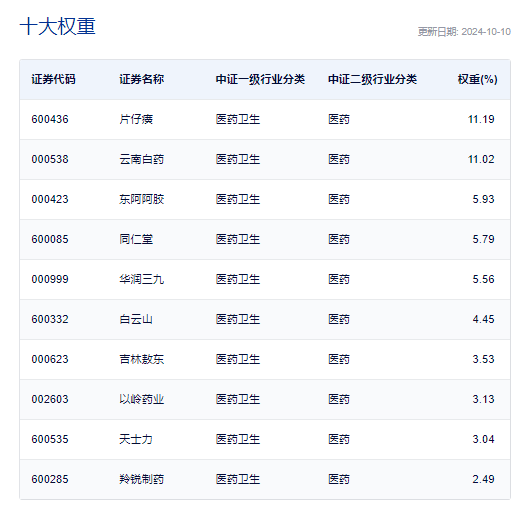This screenshot has height=522, width=530.
Task: Click 医药卫生 in the 同仁堂 row
Action: tap(238, 239)
